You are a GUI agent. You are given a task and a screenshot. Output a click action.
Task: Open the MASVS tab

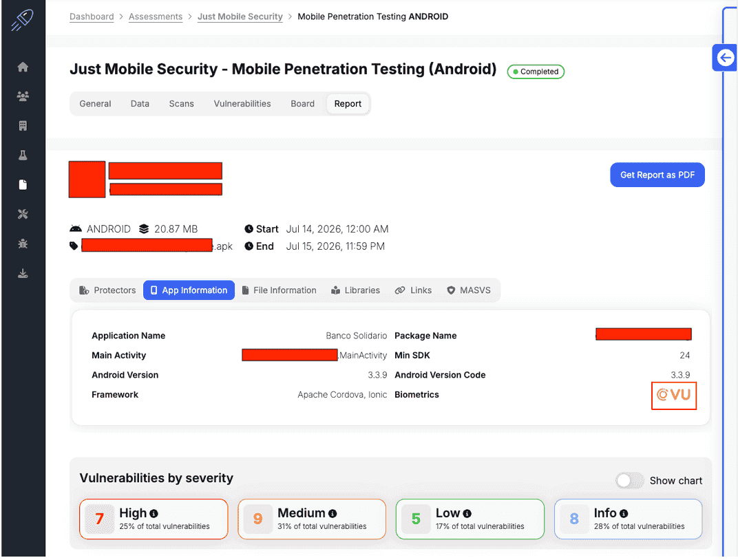click(468, 290)
